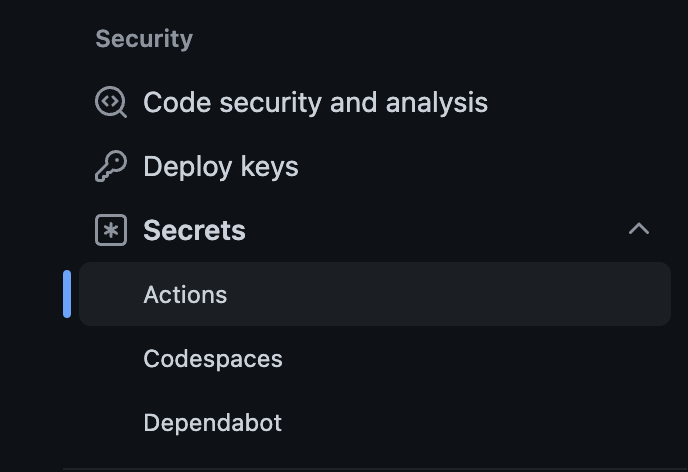Click the Code security and analysis magnifier icon

click(111, 102)
